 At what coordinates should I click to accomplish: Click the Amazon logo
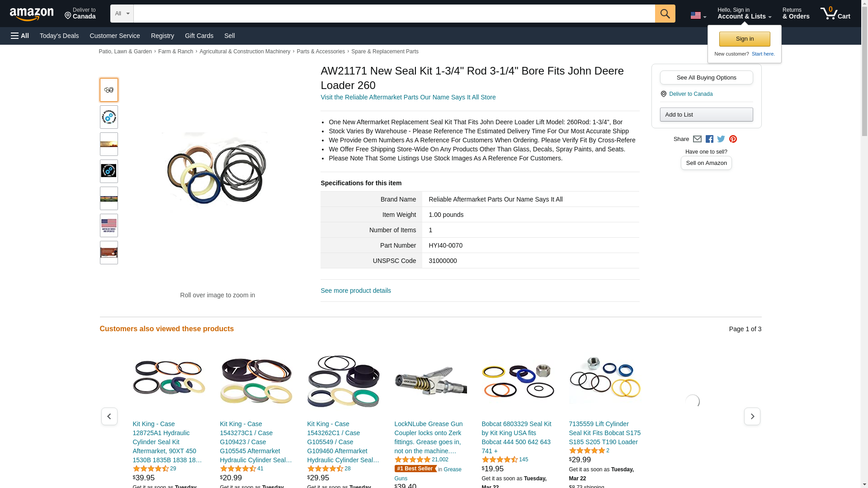pyautogui.click(x=32, y=14)
